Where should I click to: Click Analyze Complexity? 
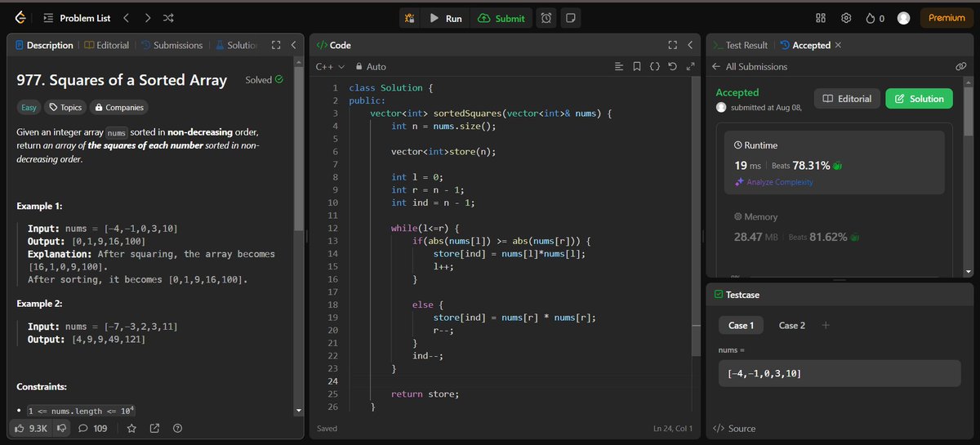point(773,182)
